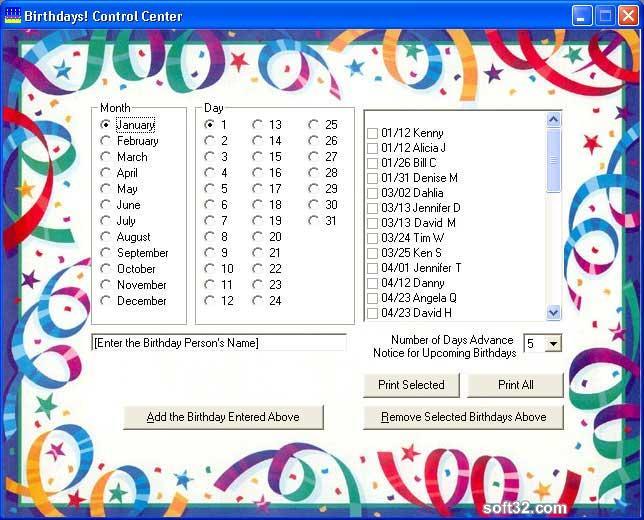
Task: Click the birthday cake app icon in title bar
Action: (12, 16)
